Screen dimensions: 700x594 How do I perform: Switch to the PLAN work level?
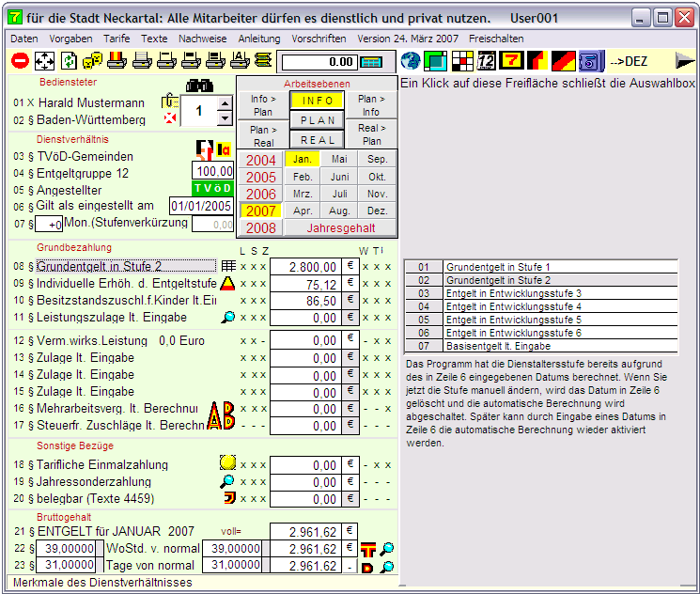click(317, 120)
